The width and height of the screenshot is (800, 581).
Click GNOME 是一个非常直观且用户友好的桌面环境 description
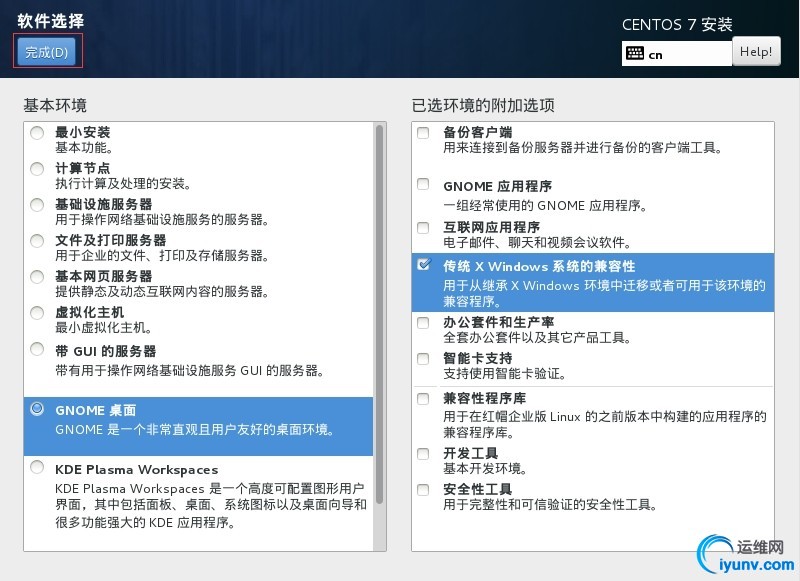tap(195, 430)
